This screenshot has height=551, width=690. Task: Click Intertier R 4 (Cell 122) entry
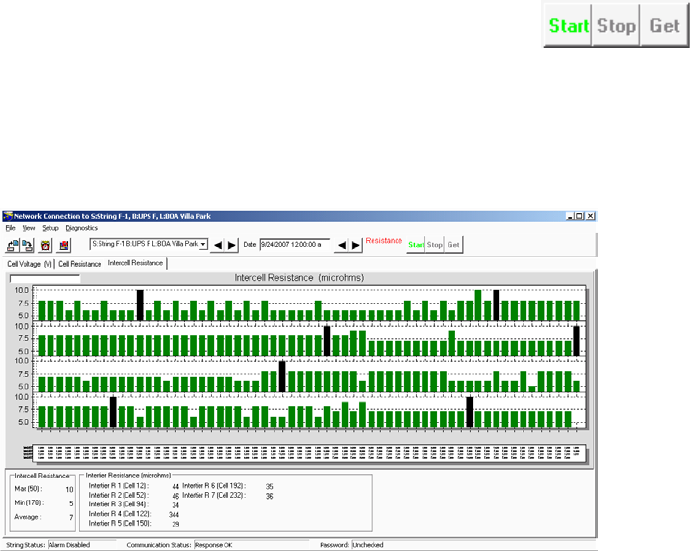[134, 514]
